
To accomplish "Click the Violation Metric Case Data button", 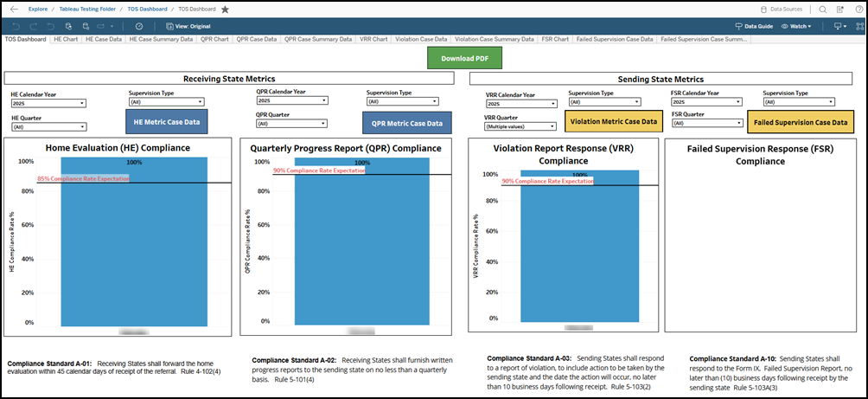I will 614,122.
